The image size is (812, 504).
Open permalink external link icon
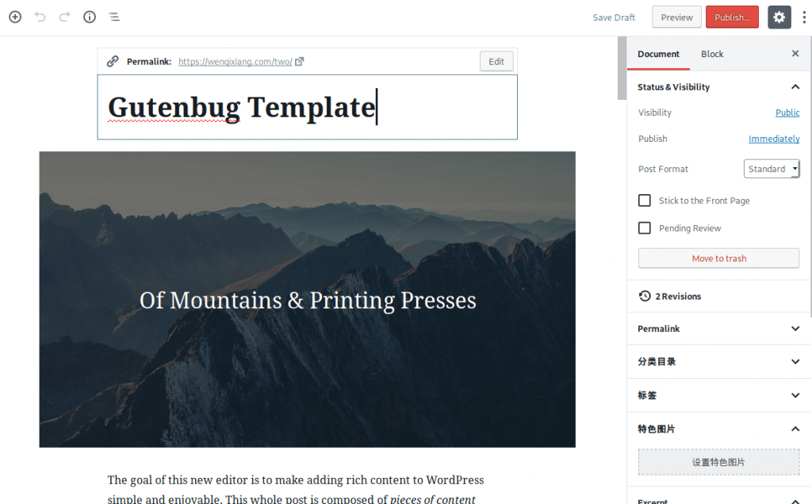(x=299, y=62)
